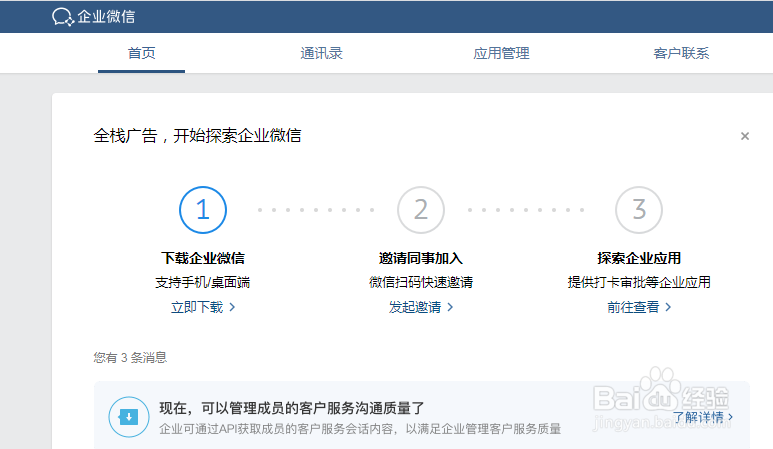This screenshot has height=449, width=773.
Task: Select step 3 circle icon
Action: tap(638, 210)
